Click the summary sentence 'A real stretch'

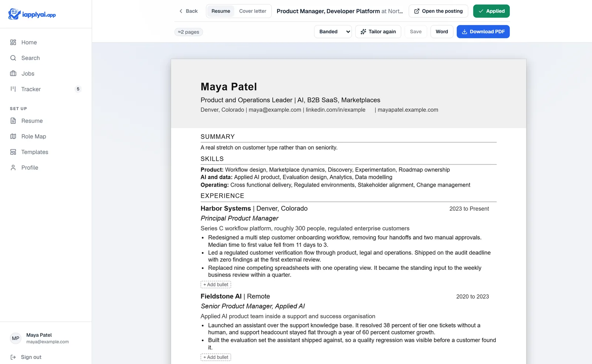(x=269, y=147)
